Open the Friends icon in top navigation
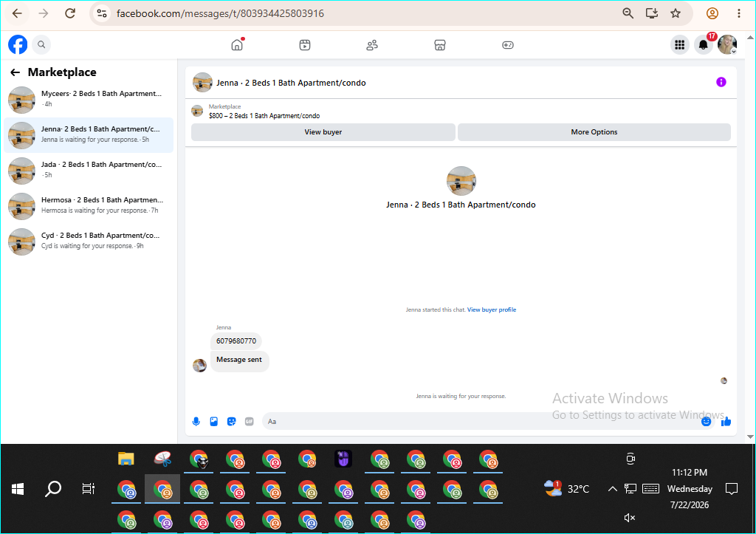The image size is (756, 534). click(372, 45)
